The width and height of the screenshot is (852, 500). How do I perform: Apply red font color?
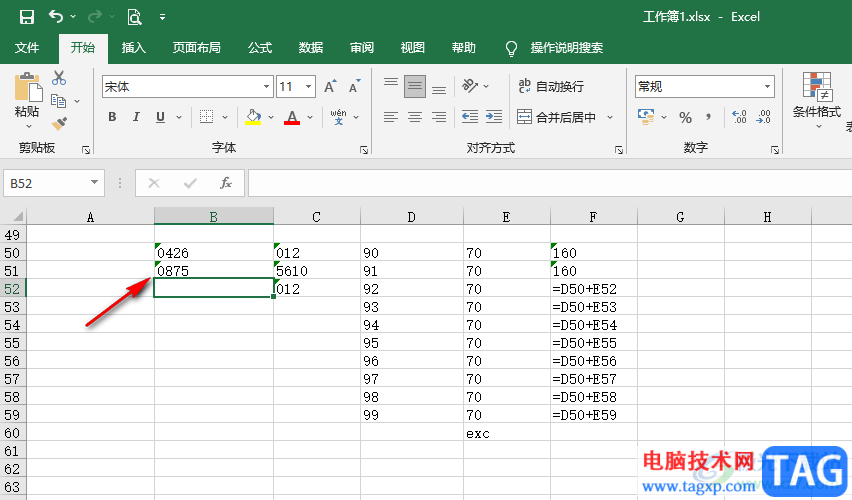pyautogui.click(x=292, y=117)
